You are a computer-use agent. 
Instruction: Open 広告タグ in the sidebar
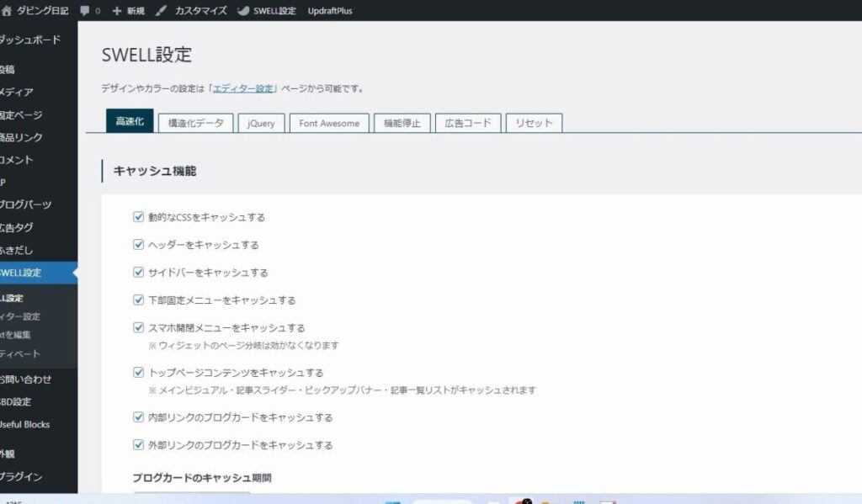coord(17,227)
